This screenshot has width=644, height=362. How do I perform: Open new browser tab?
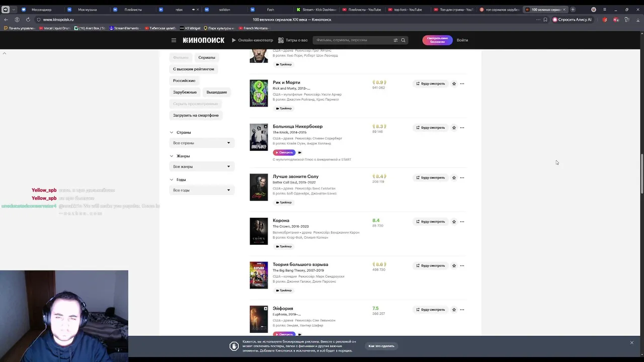click(x=573, y=10)
